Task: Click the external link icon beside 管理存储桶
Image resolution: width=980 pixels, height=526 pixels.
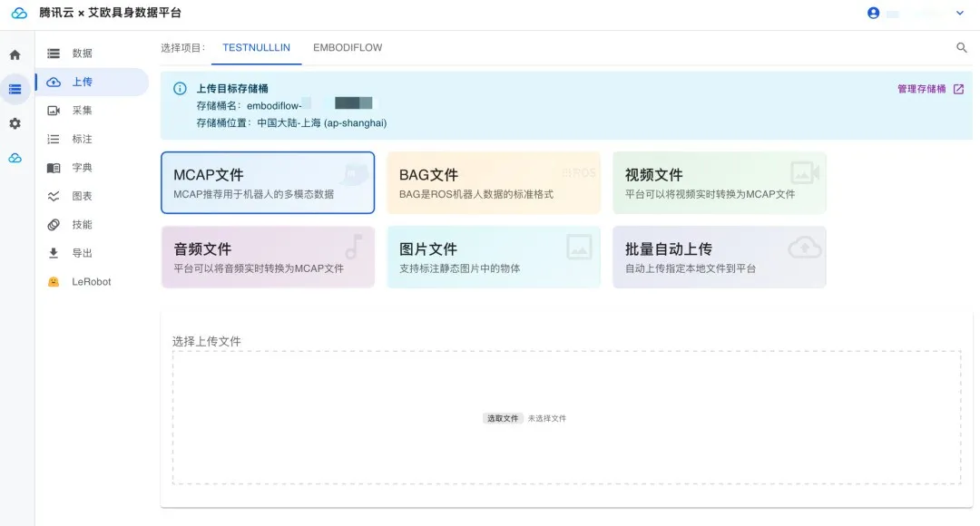Action: point(958,90)
